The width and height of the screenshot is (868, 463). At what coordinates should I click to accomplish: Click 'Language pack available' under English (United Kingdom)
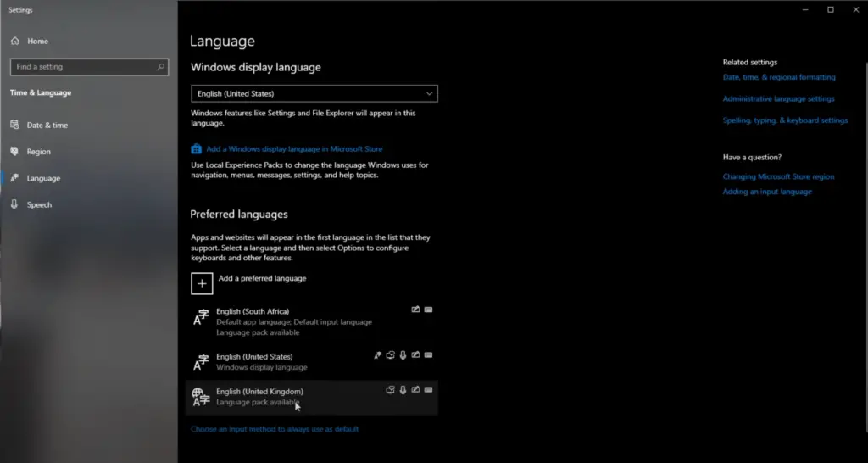(258, 402)
